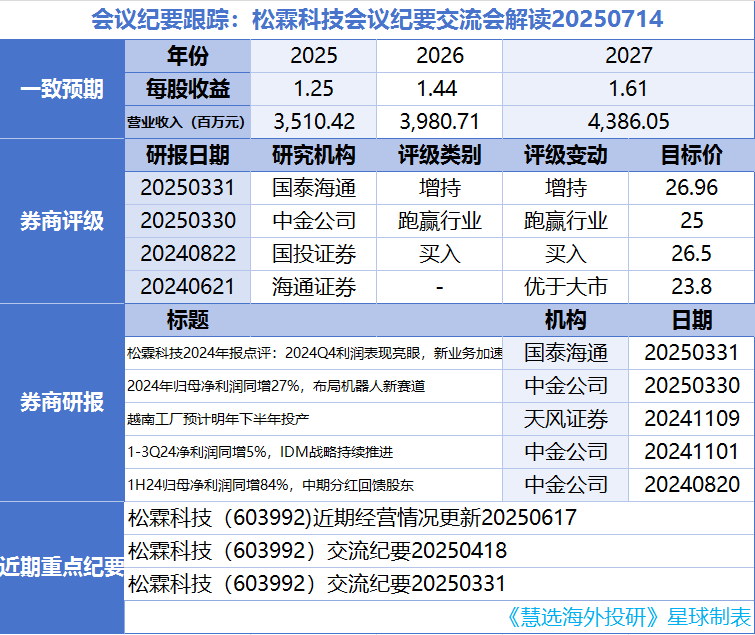Image resolution: width=755 pixels, height=635 pixels.
Task: Click the 年份 header cell
Action: click(188, 56)
